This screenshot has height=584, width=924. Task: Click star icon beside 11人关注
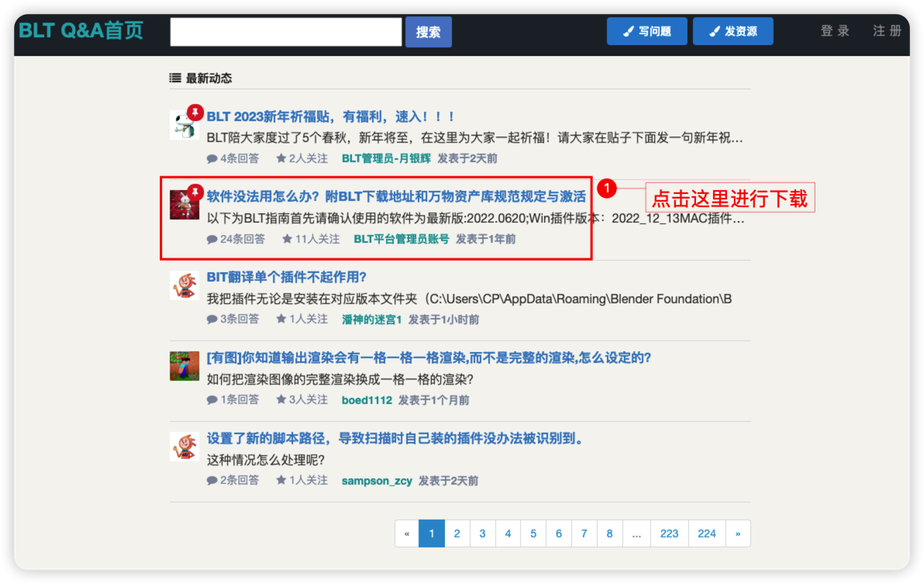287,239
